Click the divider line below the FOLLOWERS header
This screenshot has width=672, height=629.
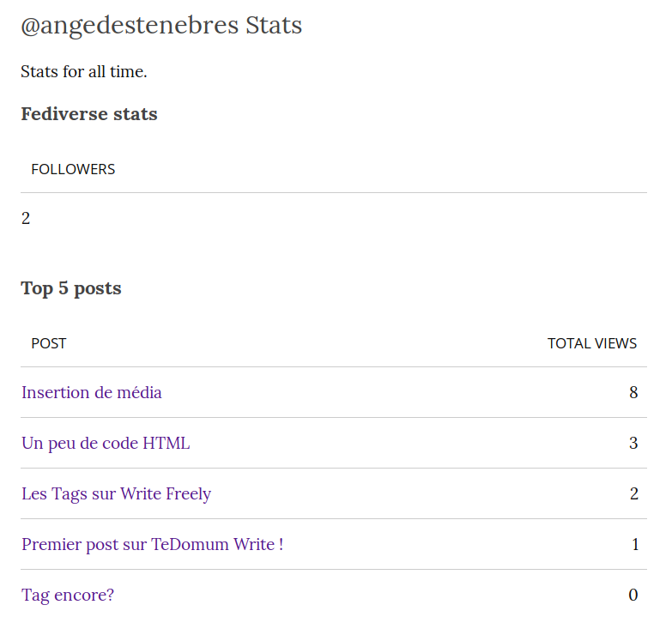click(334, 193)
